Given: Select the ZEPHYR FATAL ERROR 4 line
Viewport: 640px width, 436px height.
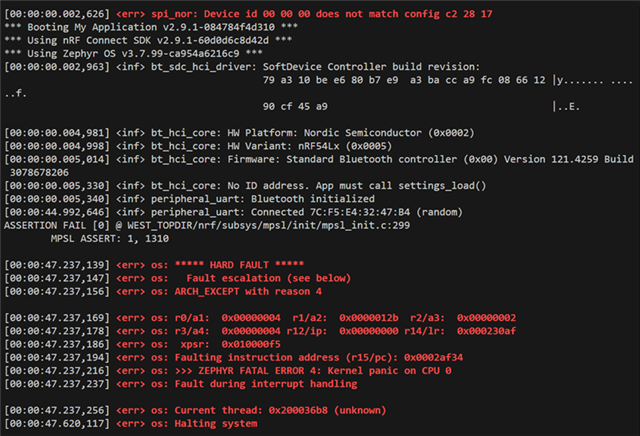Looking at the screenshot, I should [228, 371].
